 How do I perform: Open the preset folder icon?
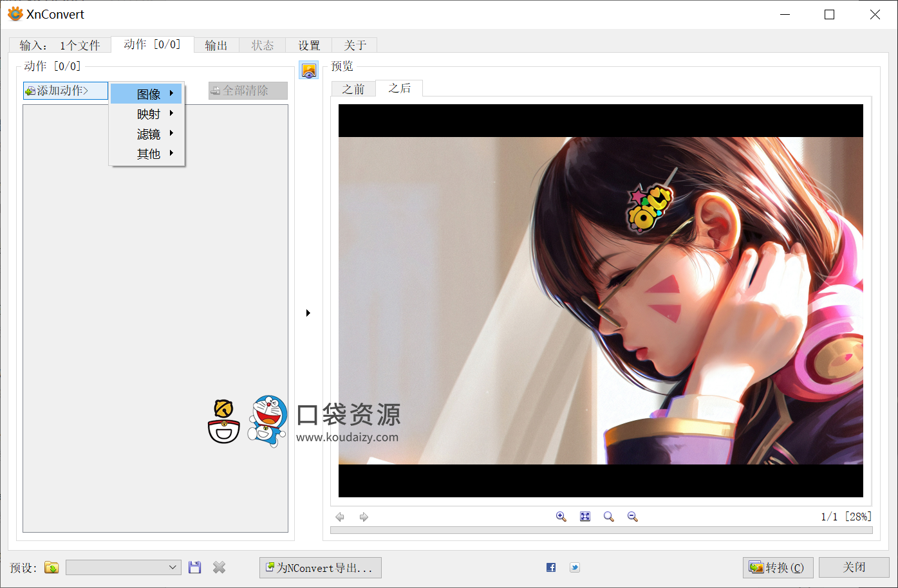click(51, 567)
